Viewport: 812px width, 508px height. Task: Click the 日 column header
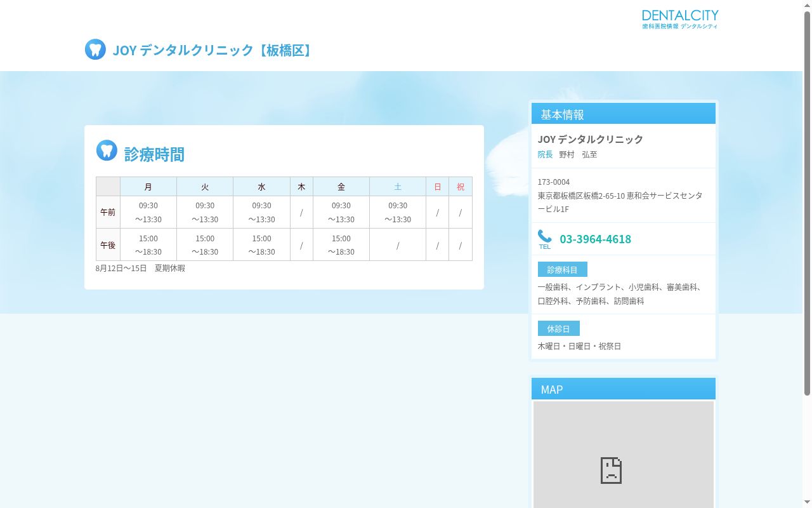click(438, 187)
